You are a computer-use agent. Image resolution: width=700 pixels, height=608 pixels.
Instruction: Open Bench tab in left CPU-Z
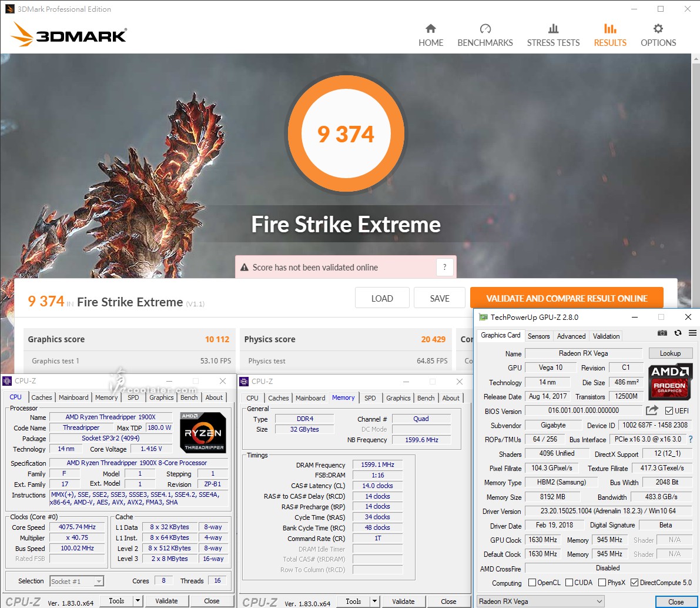point(189,397)
